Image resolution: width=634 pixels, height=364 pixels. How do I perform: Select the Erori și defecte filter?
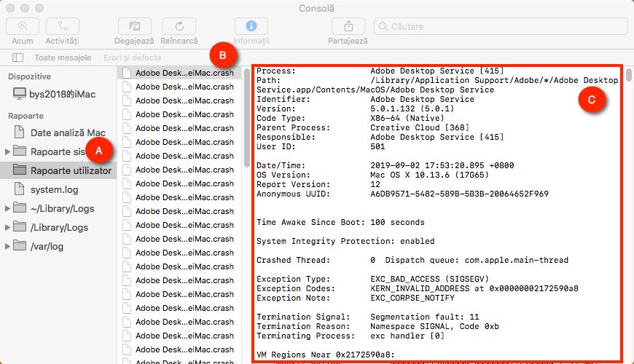pos(132,58)
